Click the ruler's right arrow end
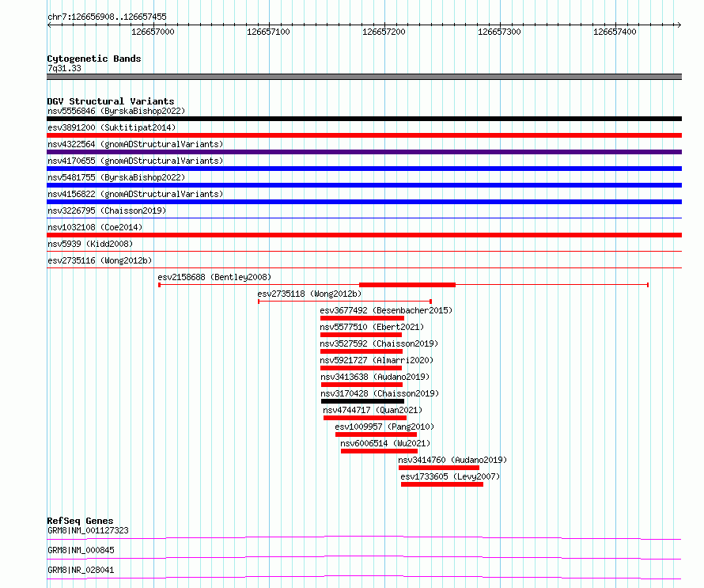The width and height of the screenshot is (704, 588). (679, 25)
